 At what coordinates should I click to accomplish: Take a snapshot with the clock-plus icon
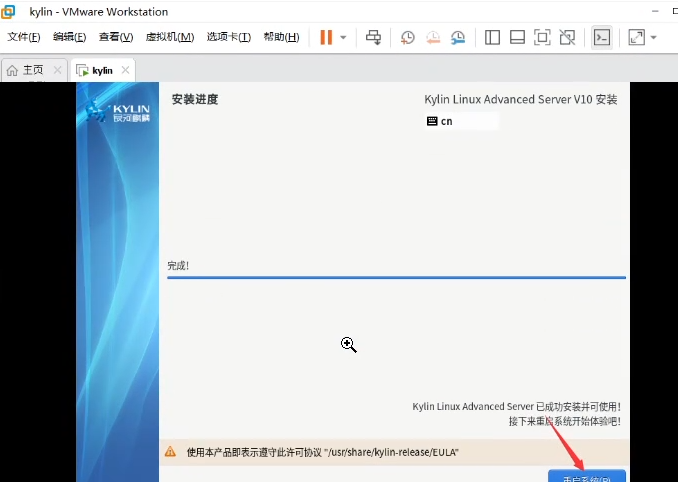pyautogui.click(x=407, y=38)
